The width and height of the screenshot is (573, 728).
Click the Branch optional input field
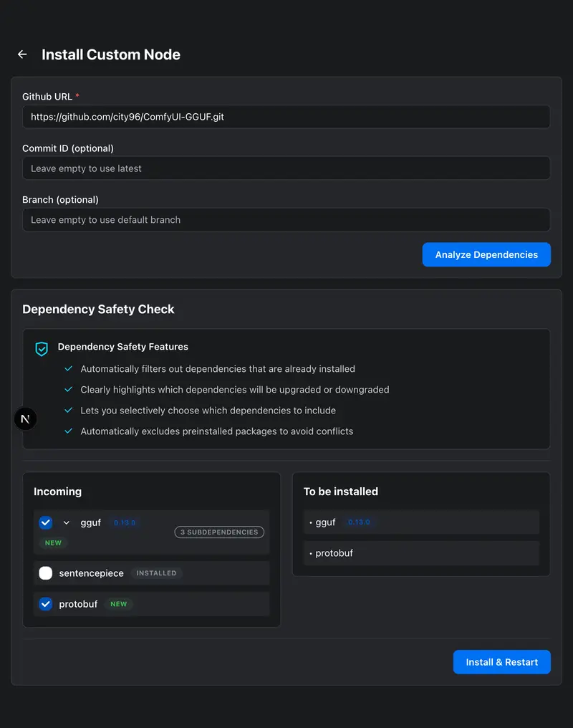(x=286, y=220)
